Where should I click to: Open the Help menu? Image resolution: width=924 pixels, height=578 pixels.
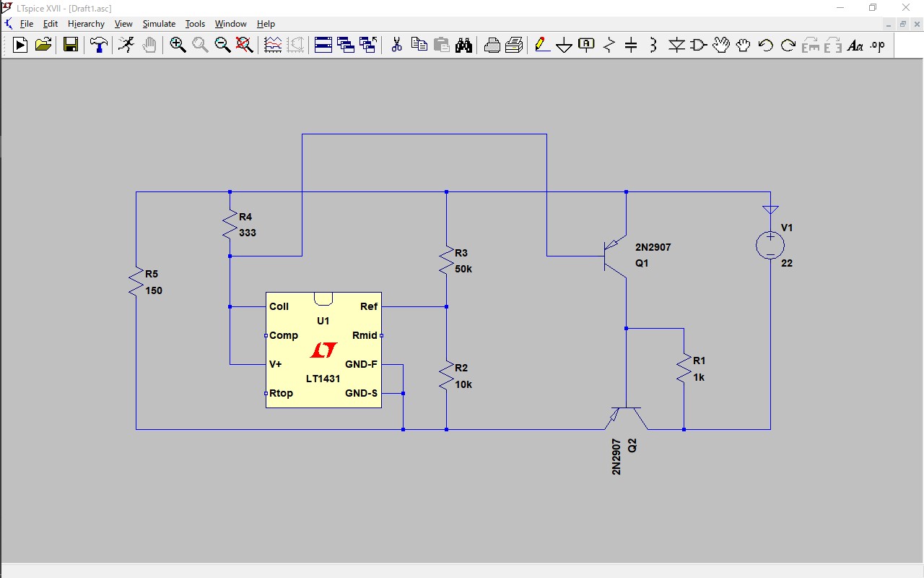[266, 24]
